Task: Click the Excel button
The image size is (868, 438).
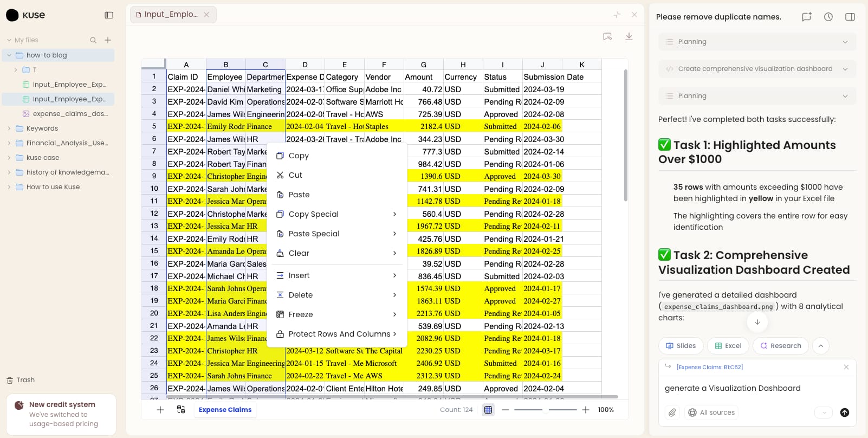Action: coord(728,346)
